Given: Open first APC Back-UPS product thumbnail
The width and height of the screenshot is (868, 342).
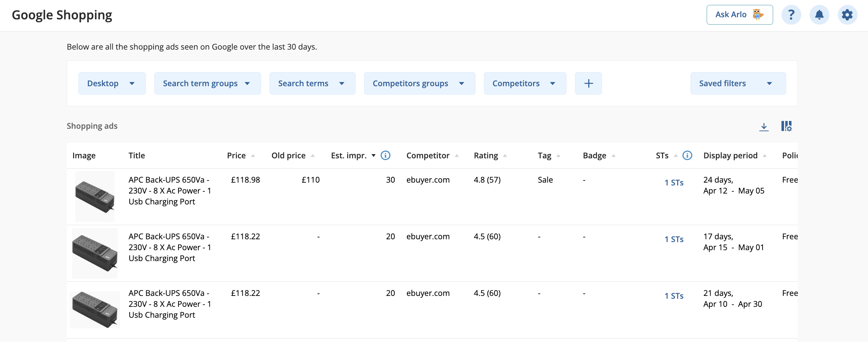Looking at the screenshot, I should pyautogui.click(x=95, y=197).
